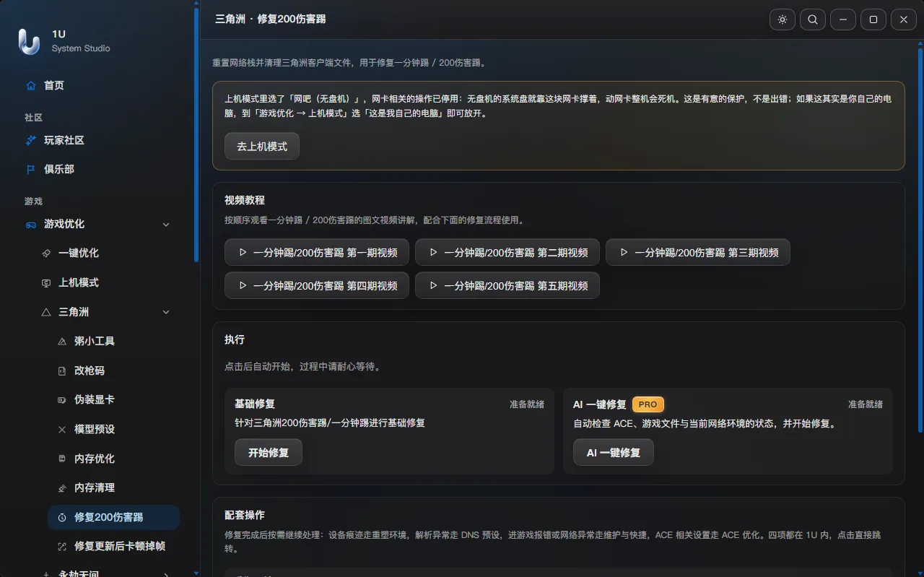Viewport: 924px width, 577px height.
Task: Expand the 永劫无间 submenu chevron
Action: 166,575
